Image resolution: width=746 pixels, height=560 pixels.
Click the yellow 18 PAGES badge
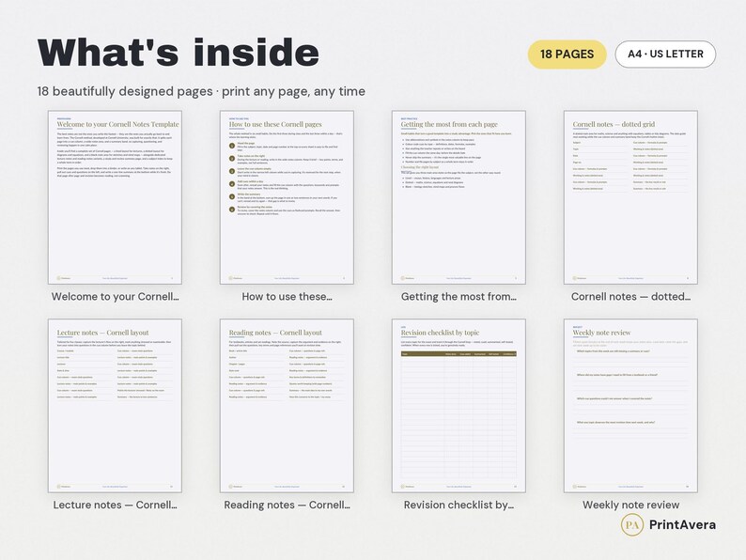click(567, 54)
